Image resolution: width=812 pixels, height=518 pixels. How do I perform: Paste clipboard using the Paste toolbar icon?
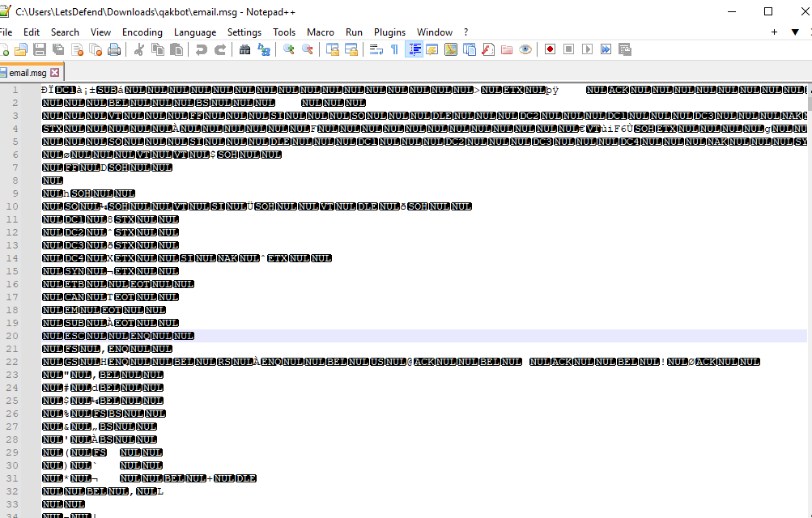click(176, 49)
